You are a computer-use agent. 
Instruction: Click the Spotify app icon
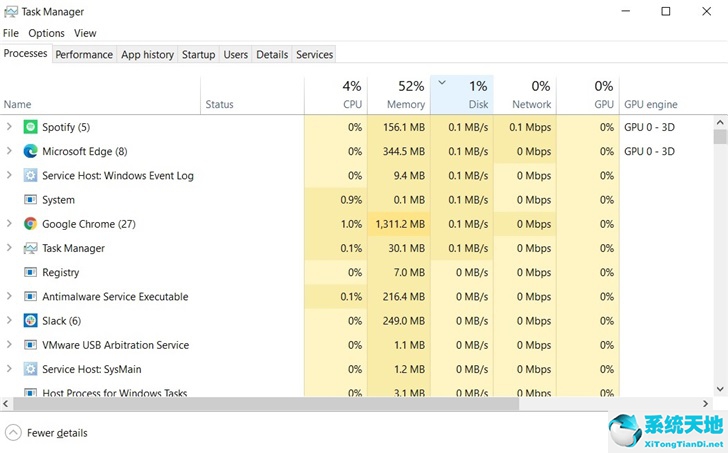tap(30, 127)
